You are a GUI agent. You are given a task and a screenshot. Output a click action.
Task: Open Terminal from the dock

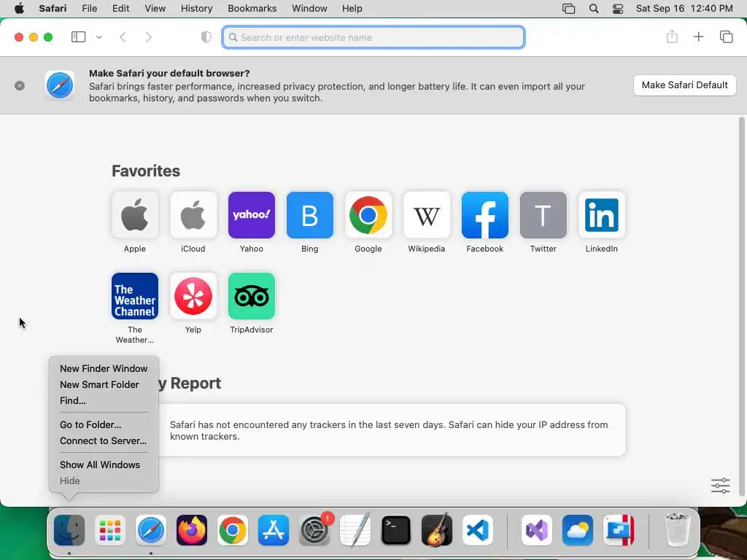click(x=396, y=530)
